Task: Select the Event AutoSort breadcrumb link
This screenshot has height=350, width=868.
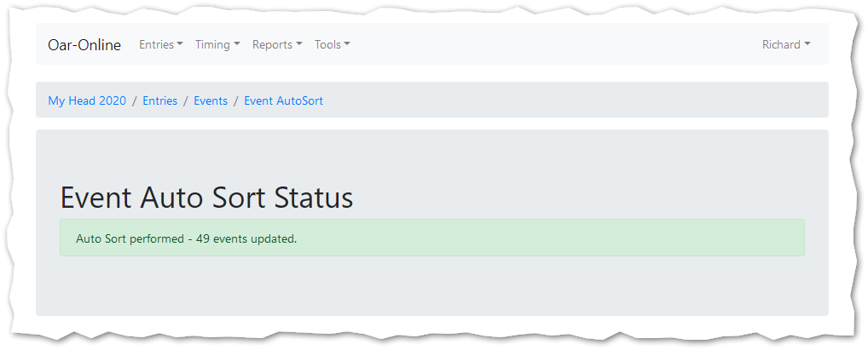Action: click(283, 100)
